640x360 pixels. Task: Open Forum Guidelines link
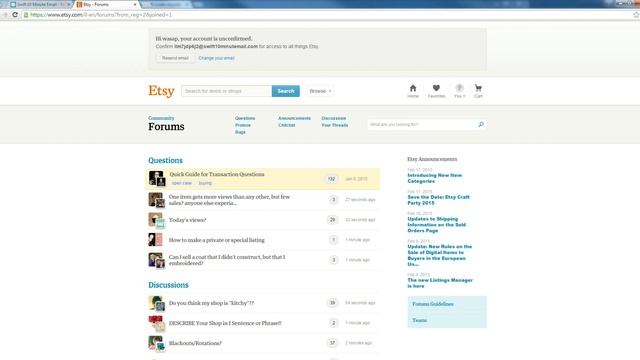[433, 304]
